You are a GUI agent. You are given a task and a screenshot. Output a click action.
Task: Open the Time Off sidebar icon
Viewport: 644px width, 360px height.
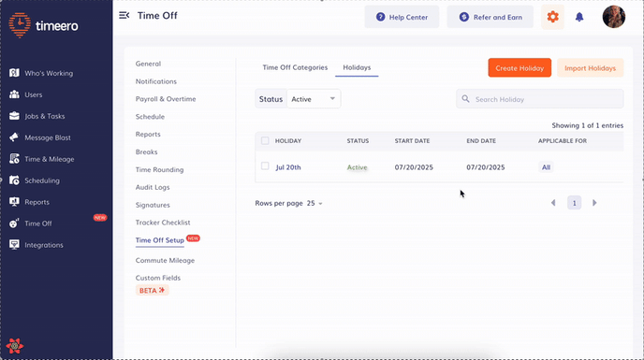click(14, 223)
